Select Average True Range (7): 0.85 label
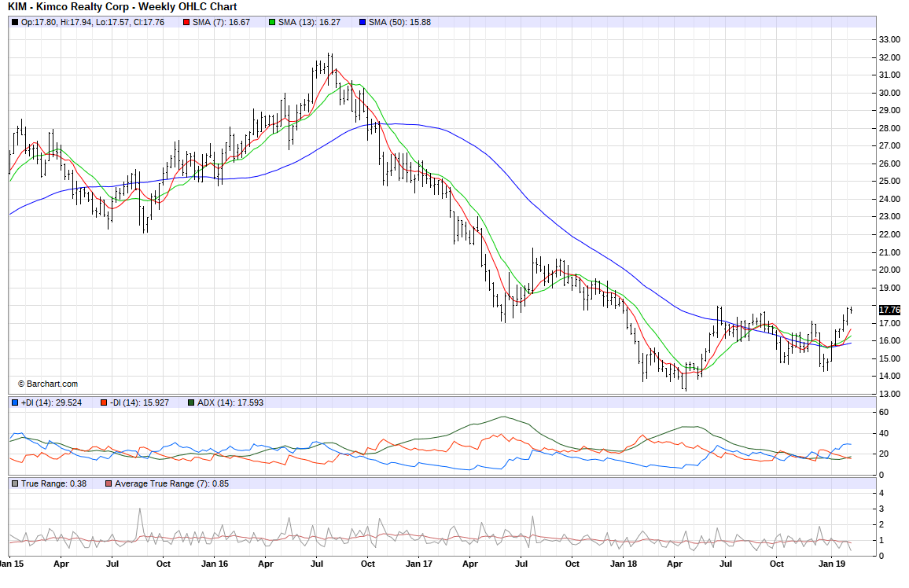This screenshot has height=588, width=909. point(171,483)
